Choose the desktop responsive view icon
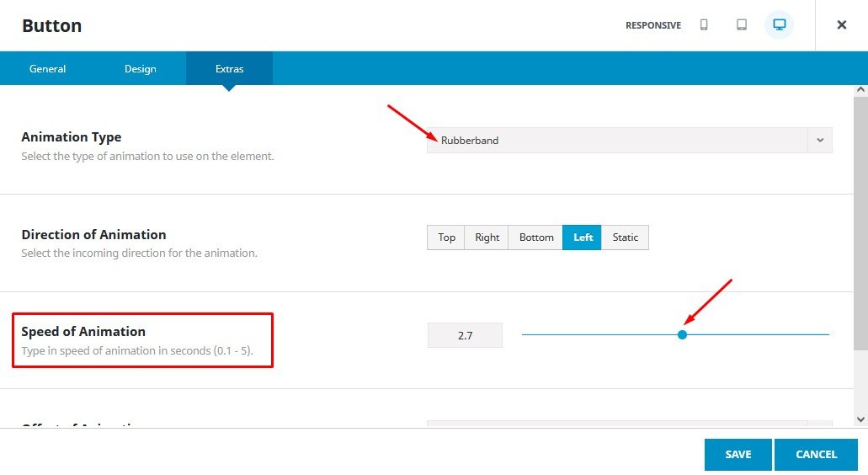This screenshot has height=475, width=868. tap(779, 25)
